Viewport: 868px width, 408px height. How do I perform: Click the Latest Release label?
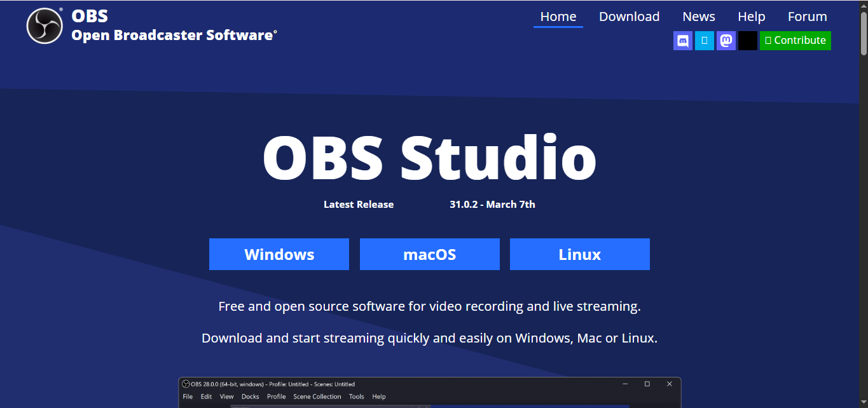pyautogui.click(x=359, y=205)
